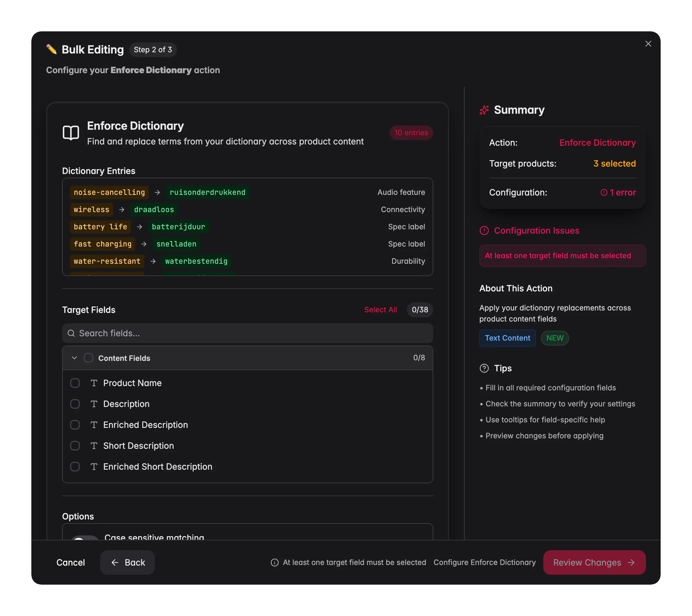Click the wireless source term
Viewport: 692px width, 616px height.
tap(91, 210)
